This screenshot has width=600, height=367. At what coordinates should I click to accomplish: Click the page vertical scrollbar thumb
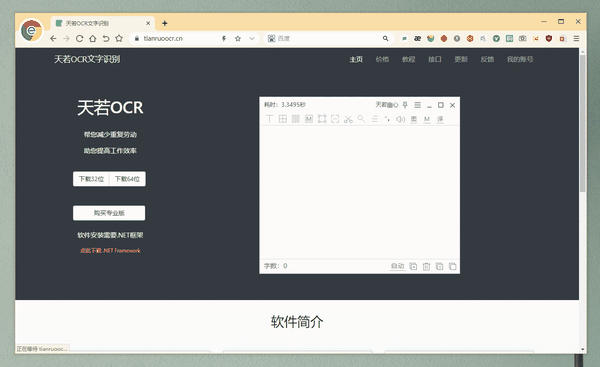(582, 123)
